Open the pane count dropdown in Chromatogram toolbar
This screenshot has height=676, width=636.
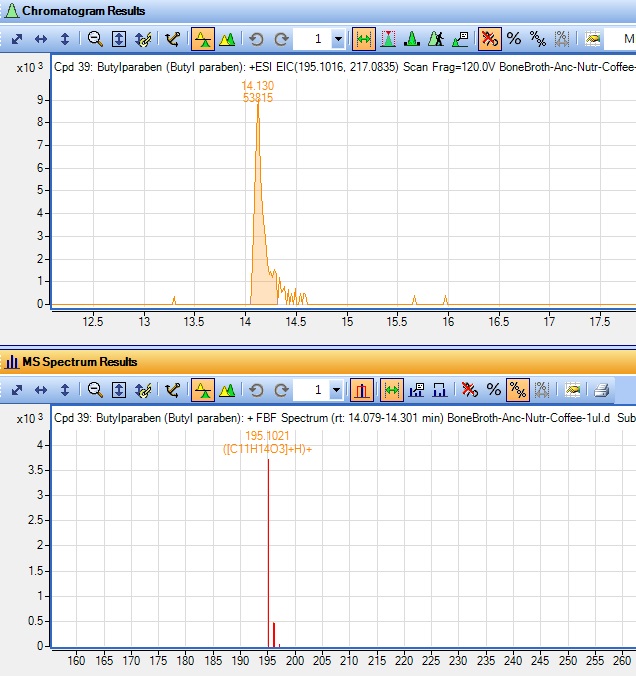[x=337, y=39]
